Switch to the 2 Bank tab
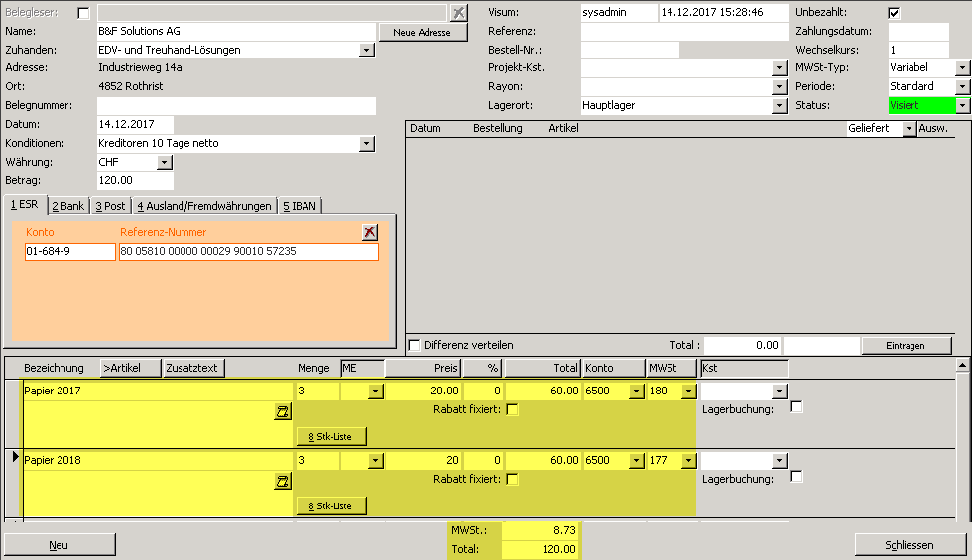Screen dimensions: 972x560 [x=68, y=206]
